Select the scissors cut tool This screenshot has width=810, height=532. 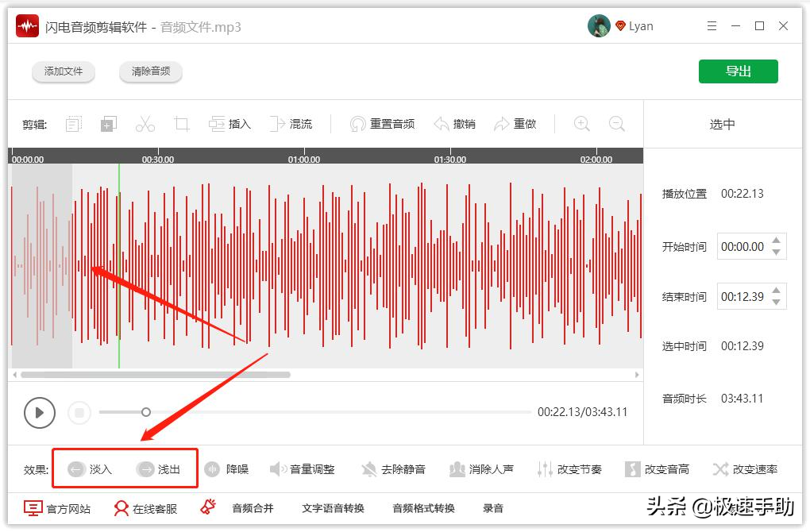(x=146, y=123)
